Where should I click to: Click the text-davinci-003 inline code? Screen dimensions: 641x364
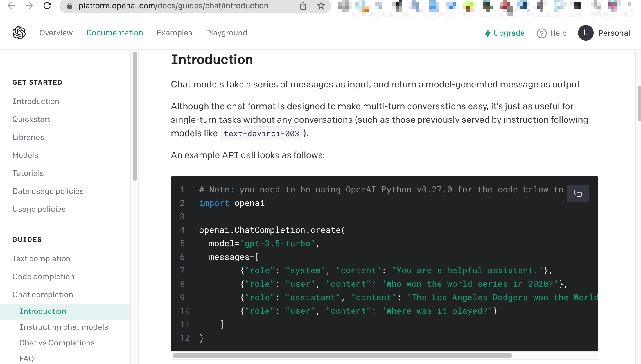click(261, 133)
